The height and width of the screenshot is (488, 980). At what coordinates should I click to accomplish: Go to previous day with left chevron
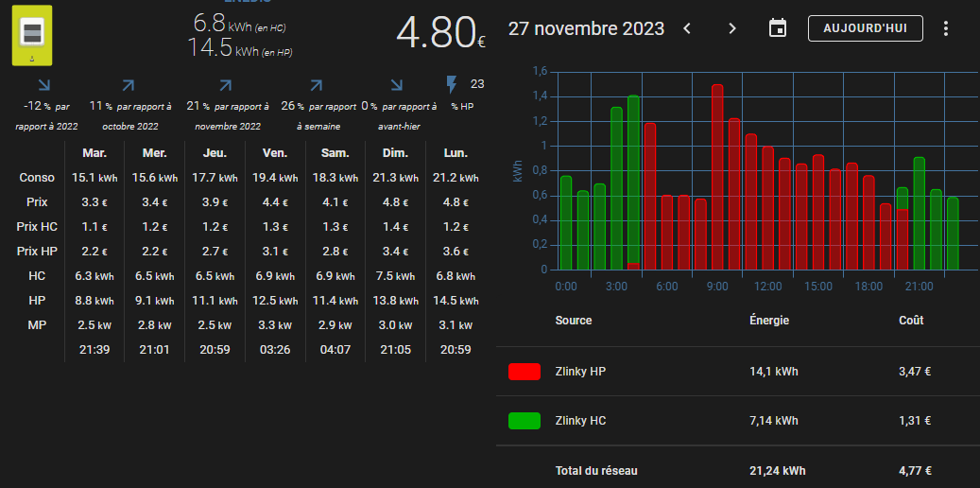(687, 28)
